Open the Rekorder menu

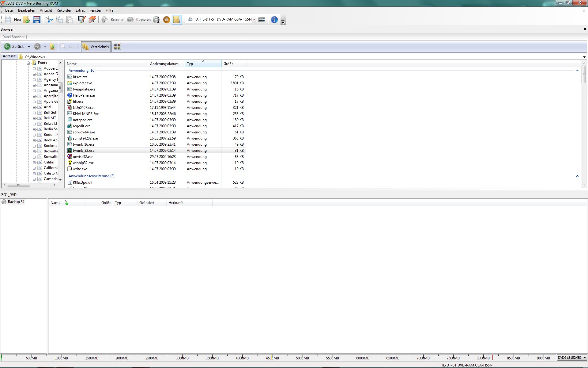64,10
